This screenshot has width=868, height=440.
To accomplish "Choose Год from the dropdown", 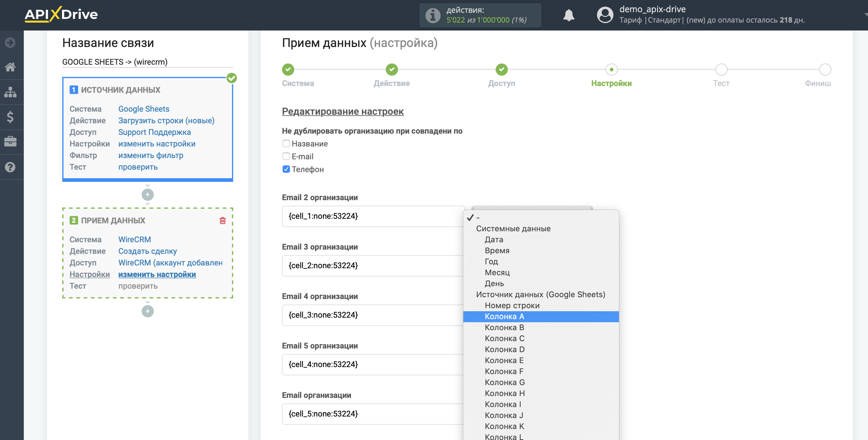I will pos(541,261).
